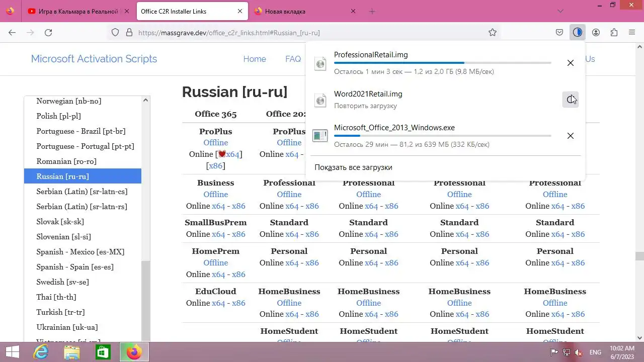The image size is (644, 362).
Task: Open the Store app from taskbar
Action: (x=103, y=352)
